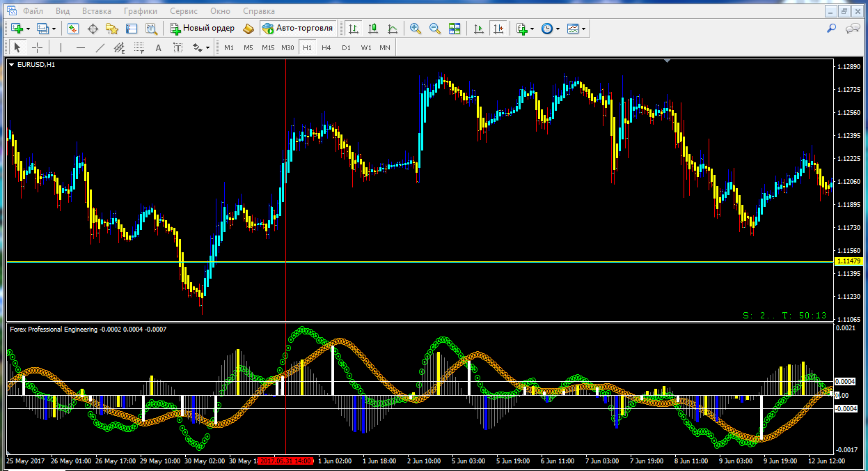Click the zoom out magnifier icon
Viewport: 868px width, 471px height.
435,29
